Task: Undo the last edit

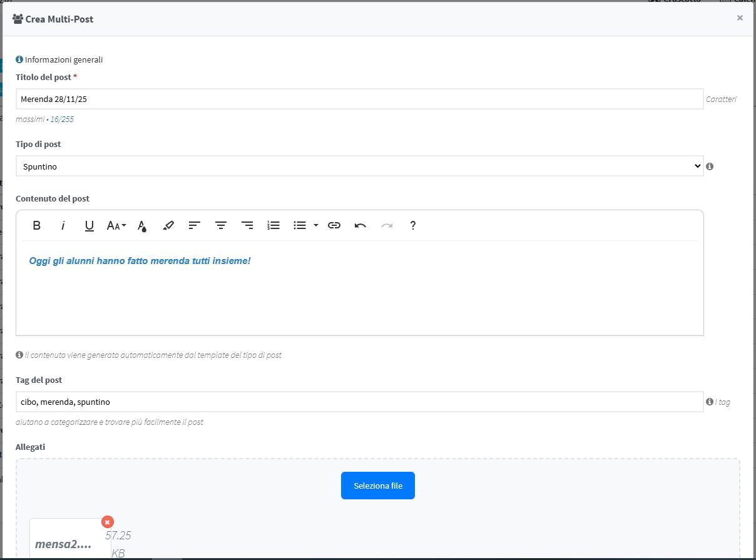Action: tap(360, 225)
